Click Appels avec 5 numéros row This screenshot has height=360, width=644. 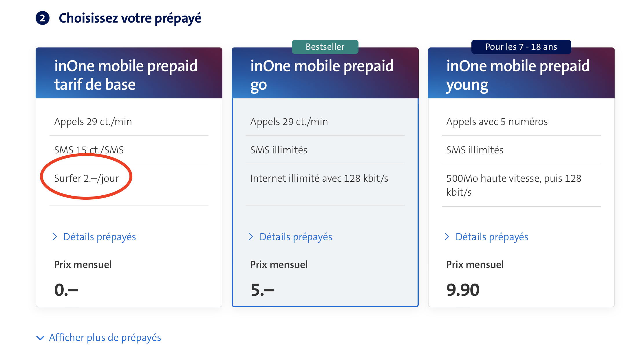[x=497, y=122]
